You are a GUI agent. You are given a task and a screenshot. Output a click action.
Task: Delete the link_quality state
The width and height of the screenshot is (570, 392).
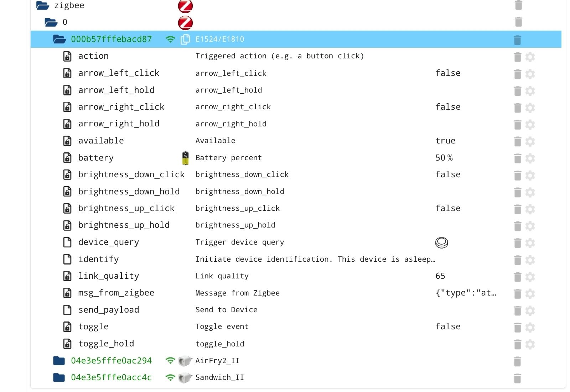pos(517,277)
